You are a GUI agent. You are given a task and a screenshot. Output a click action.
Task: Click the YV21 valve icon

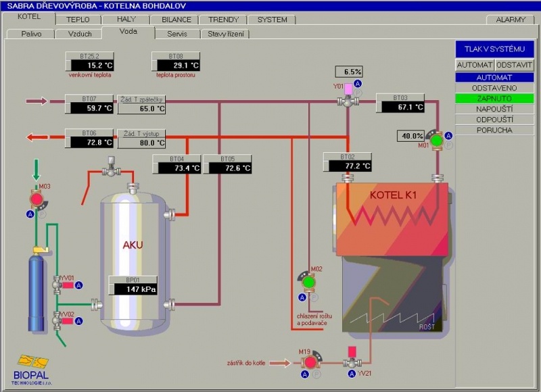pos(352,358)
